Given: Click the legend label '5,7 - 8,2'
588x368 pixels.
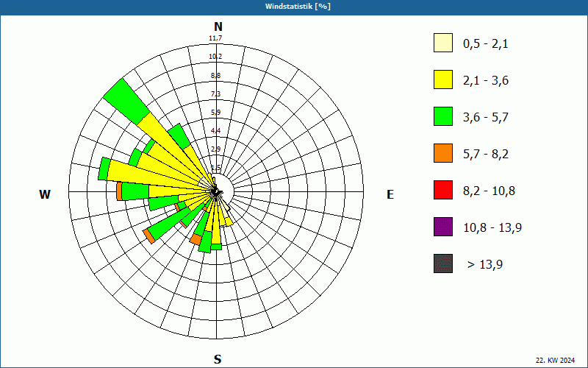Looking at the screenshot, I should (486, 155).
